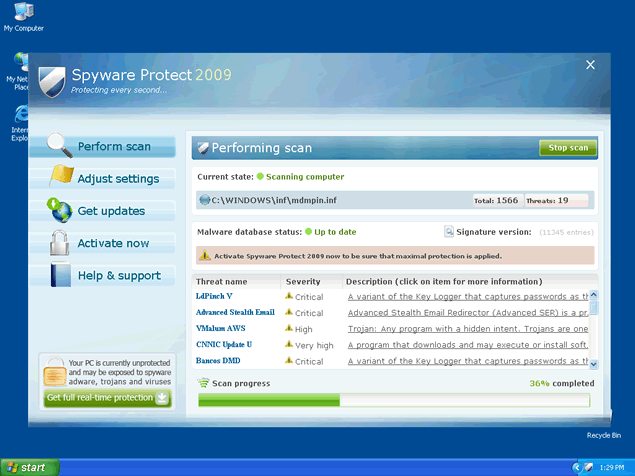Click the Spyware Protect shield logo
The height and width of the screenshot is (476, 635).
click(x=51, y=80)
